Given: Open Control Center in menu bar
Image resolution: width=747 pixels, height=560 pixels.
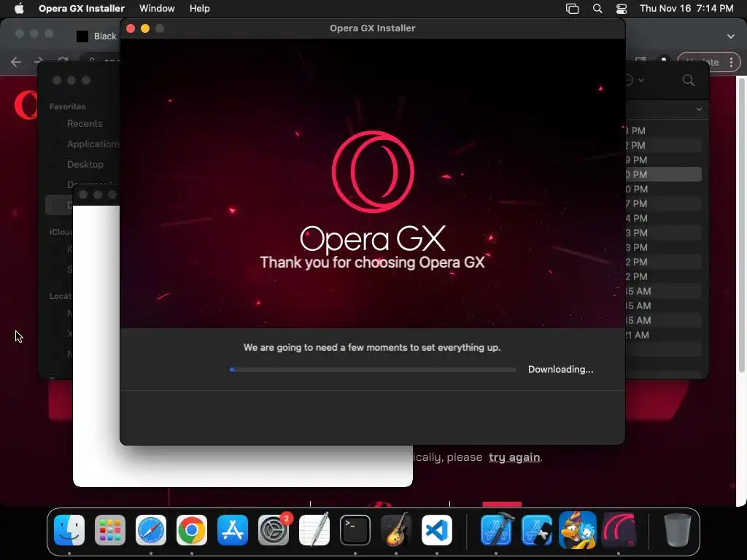Looking at the screenshot, I should click(622, 9).
